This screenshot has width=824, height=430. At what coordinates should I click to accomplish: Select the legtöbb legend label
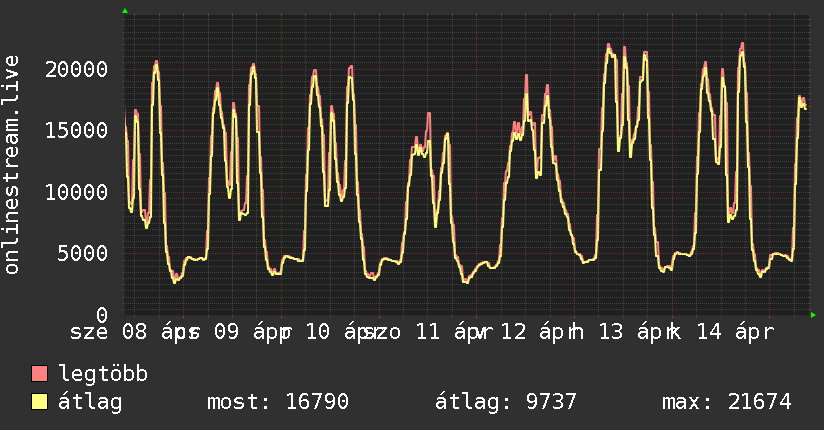[x=103, y=374]
